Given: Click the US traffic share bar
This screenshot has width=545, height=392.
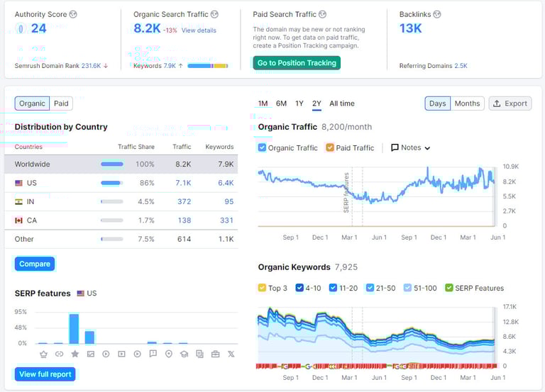Looking at the screenshot, I should (112, 183).
